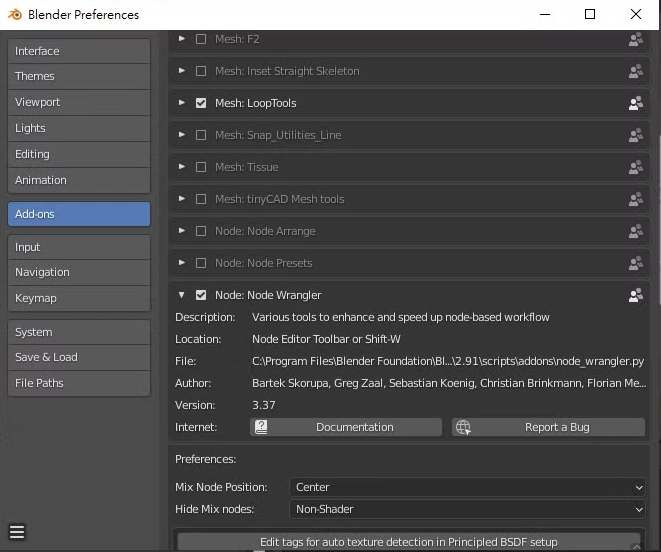Click the Blender logo in title bar
This screenshot has height=552, width=661.
tap(14, 15)
